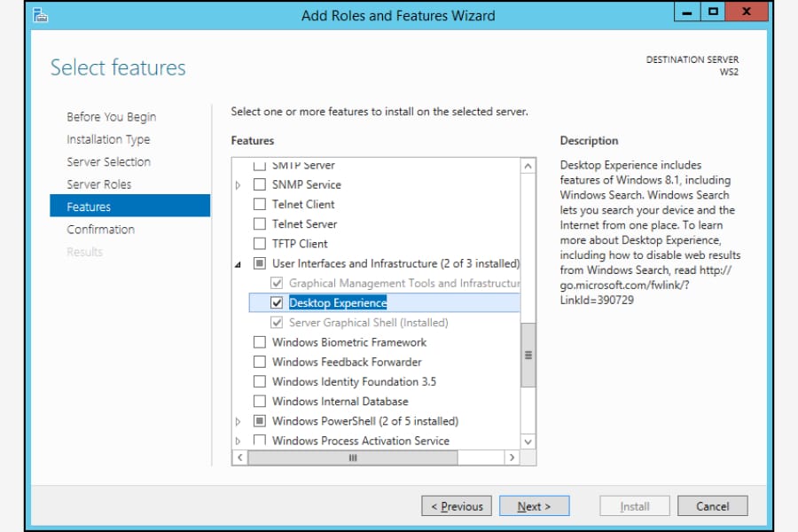Click 'Windows Feedback Forwarder' label
Image resolution: width=798 pixels, height=532 pixels.
tap(347, 362)
